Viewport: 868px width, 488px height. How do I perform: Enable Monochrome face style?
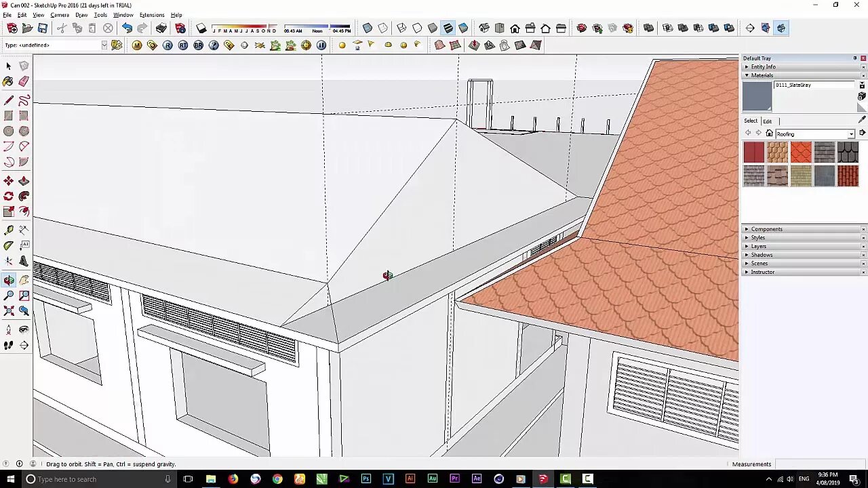point(463,28)
